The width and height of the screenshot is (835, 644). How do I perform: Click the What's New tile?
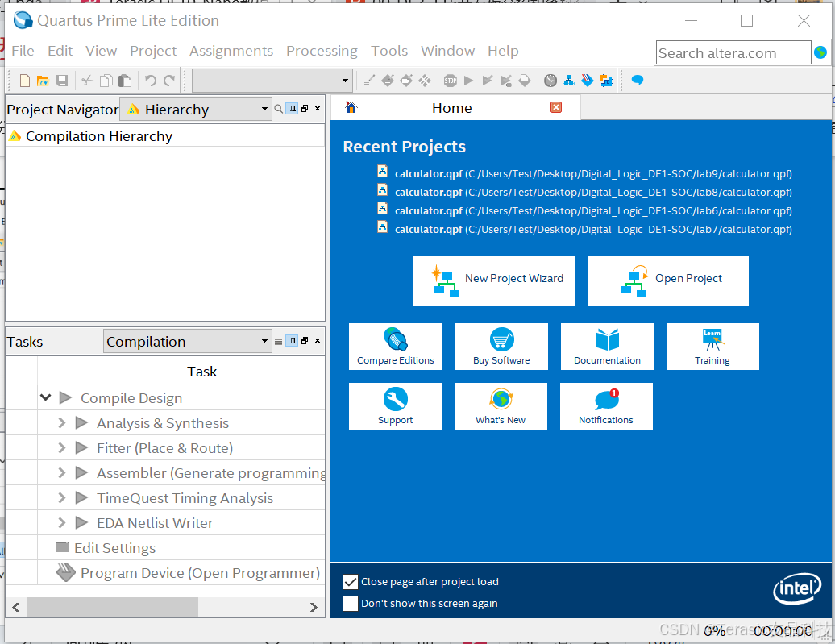click(x=501, y=406)
